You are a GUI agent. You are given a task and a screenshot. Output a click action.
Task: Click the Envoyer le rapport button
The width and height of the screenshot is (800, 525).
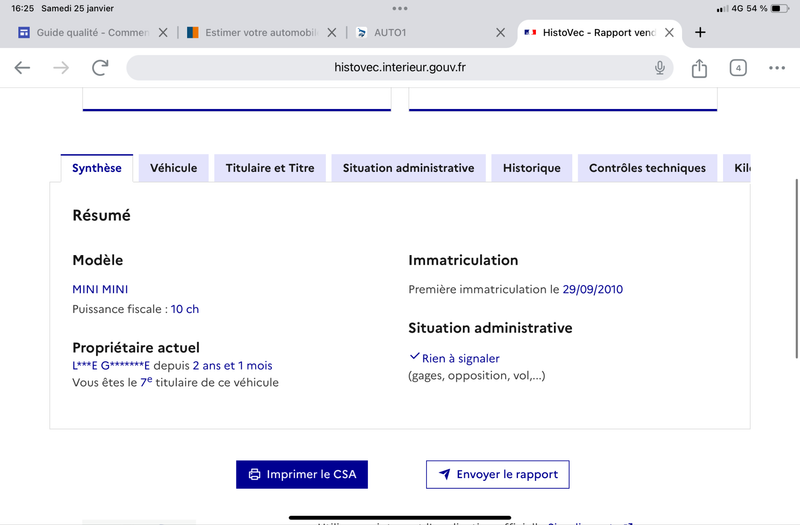(497, 474)
